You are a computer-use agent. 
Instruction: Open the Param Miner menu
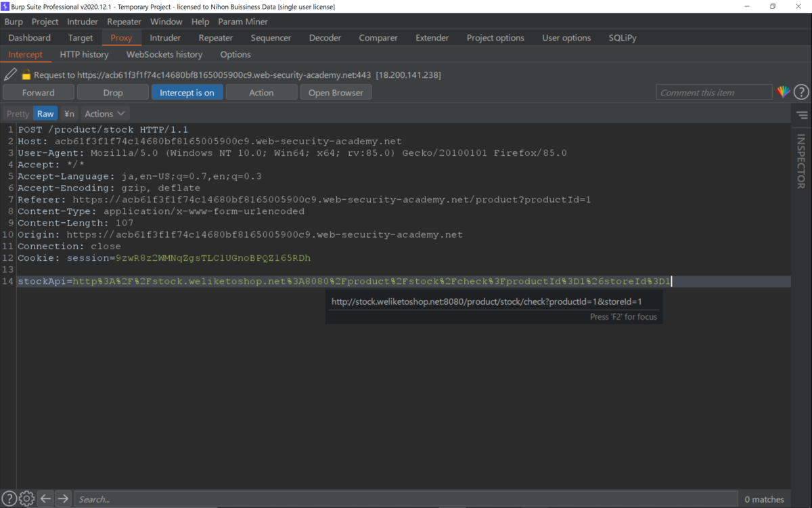pos(243,22)
